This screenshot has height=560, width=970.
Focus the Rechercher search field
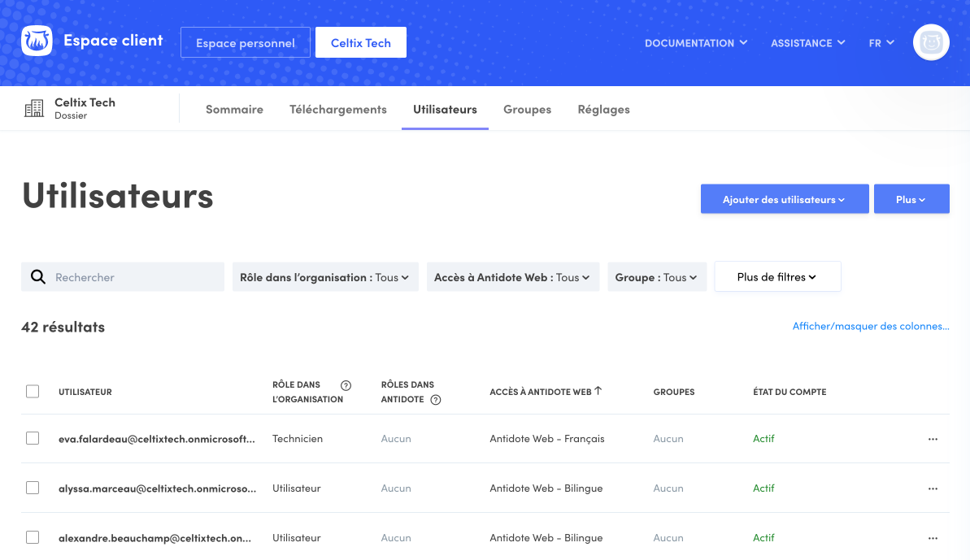pos(123,277)
